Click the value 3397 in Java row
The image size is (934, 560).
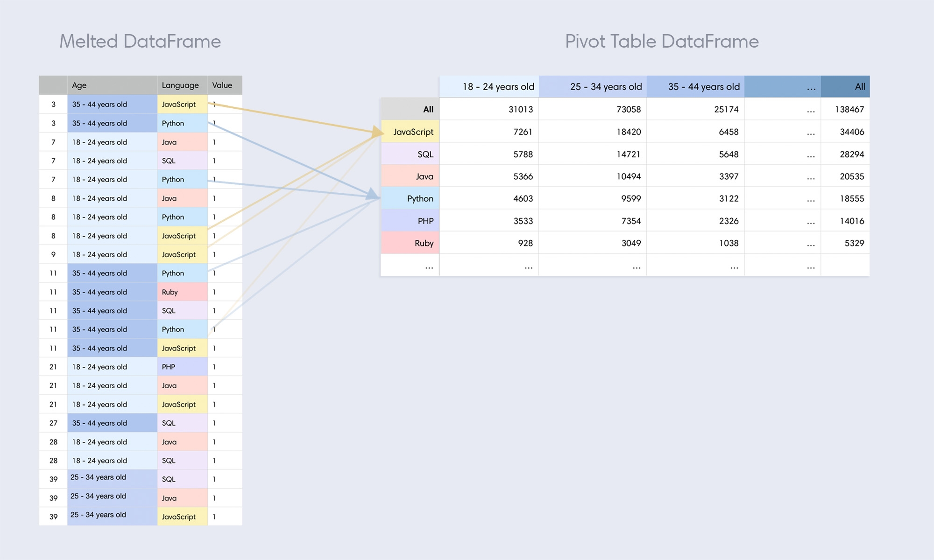pos(729,176)
